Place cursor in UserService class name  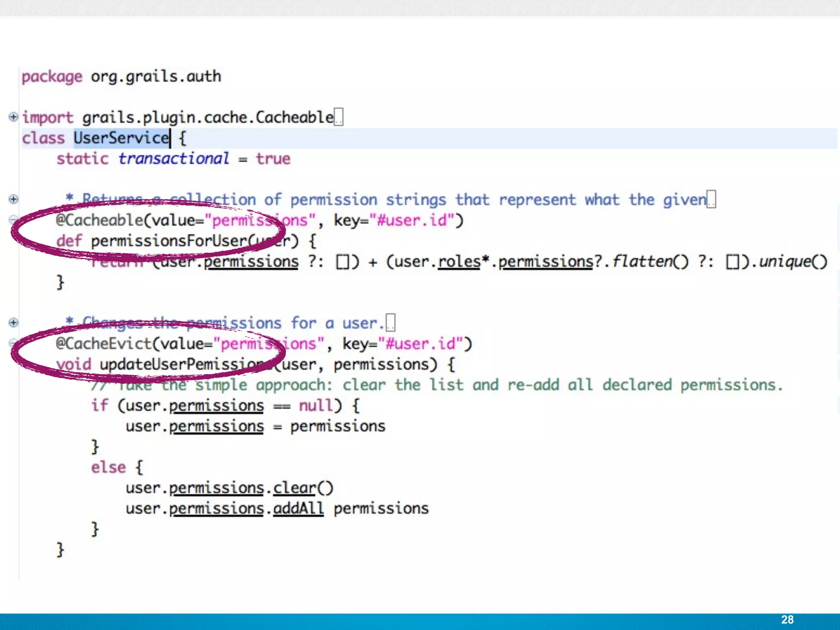121,138
